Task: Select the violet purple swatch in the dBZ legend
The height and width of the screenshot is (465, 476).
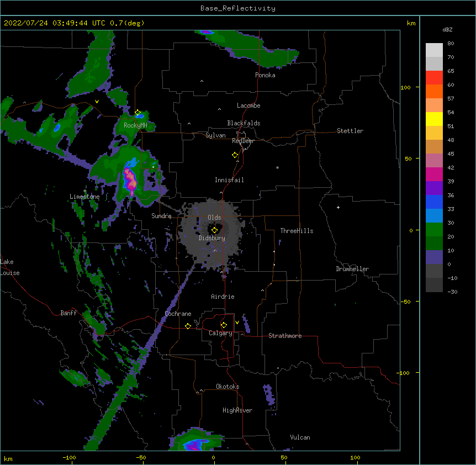Action: click(x=434, y=188)
